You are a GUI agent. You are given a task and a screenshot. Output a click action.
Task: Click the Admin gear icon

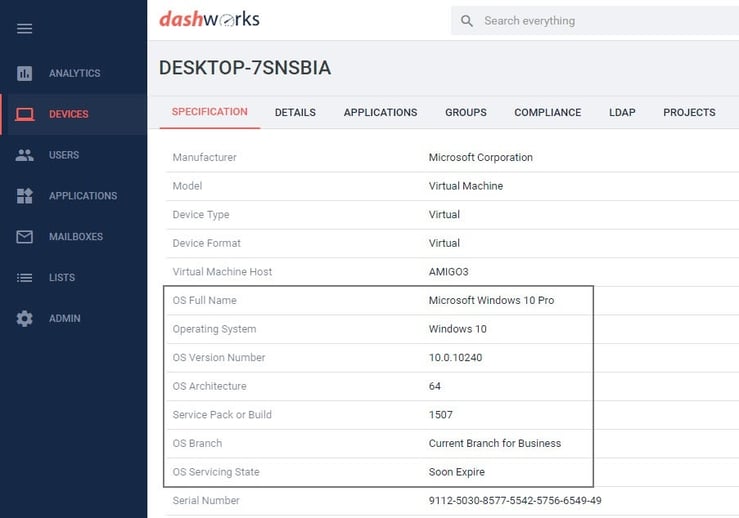(25, 319)
